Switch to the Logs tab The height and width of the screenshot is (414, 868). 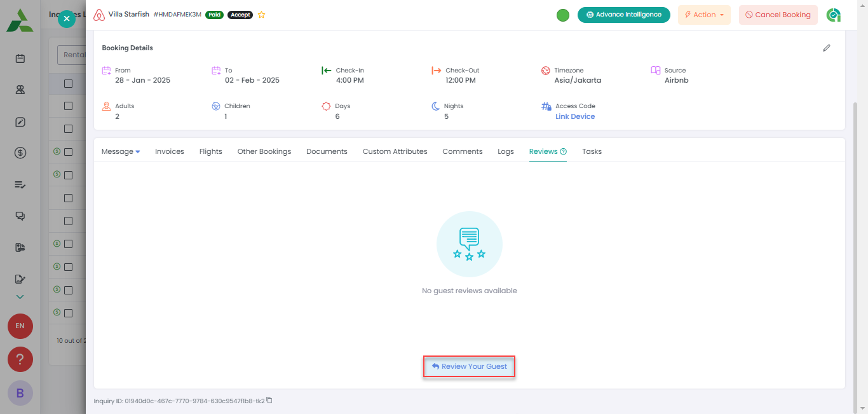point(506,151)
